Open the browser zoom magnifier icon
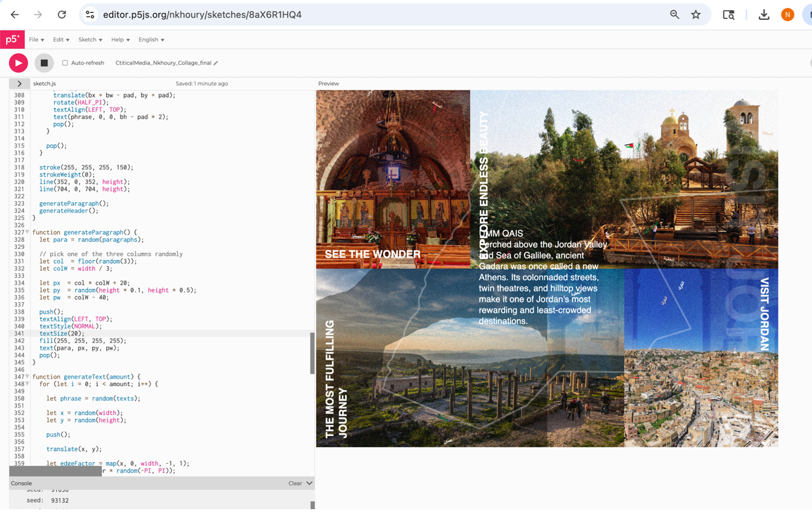812x512 pixels. pyautogui.click(x=675, y=15)
